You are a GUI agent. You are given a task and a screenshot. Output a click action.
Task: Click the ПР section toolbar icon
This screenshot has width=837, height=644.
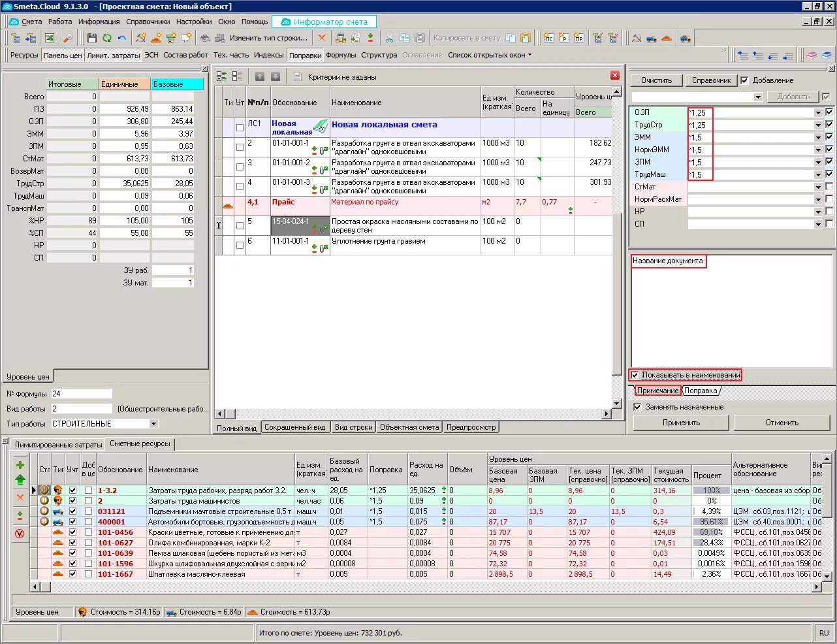[x=578, y=38]
